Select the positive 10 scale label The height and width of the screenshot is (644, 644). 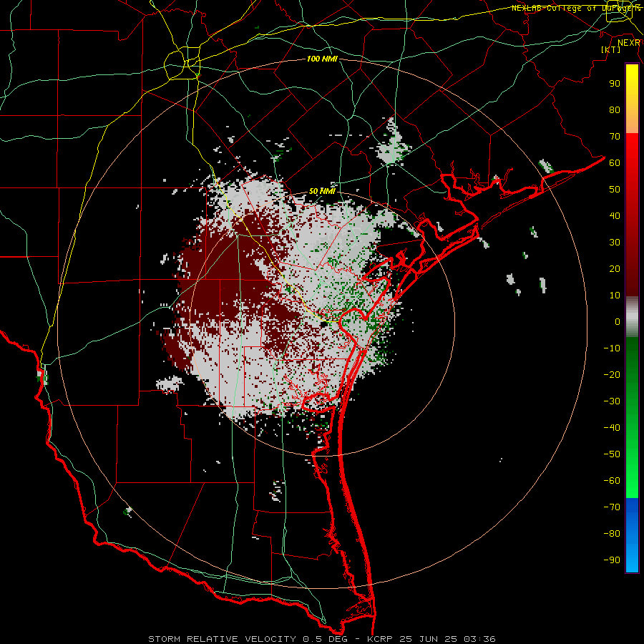pyautogui.click(x=615, y=296)
